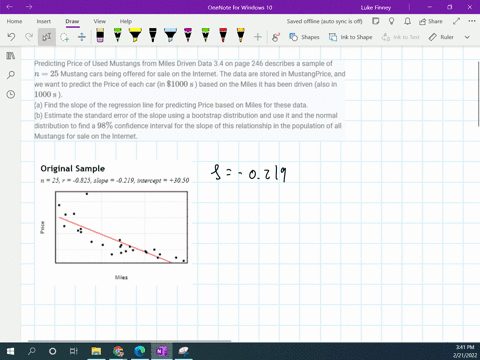The height and width of the screenshot is (360, 480).
Task: Show the Ruler on the page
Action: 441,37
